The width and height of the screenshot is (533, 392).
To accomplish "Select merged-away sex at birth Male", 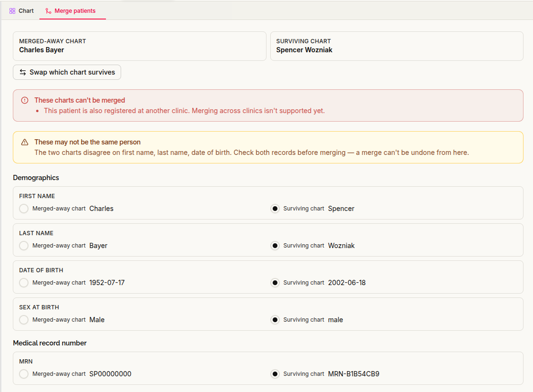I will pos(24,320).
